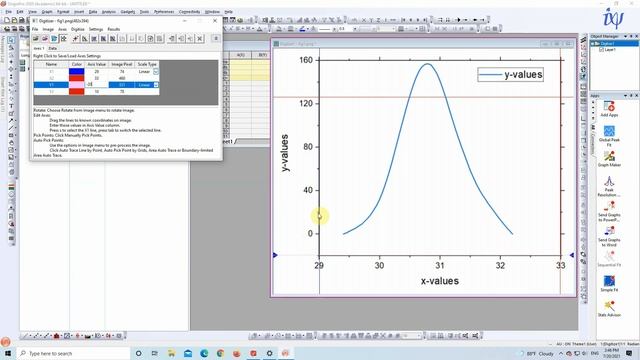This screenshot has width=640, height=360.
Task: Open the Graph Maker app
Action: click(x=609, y=157)
